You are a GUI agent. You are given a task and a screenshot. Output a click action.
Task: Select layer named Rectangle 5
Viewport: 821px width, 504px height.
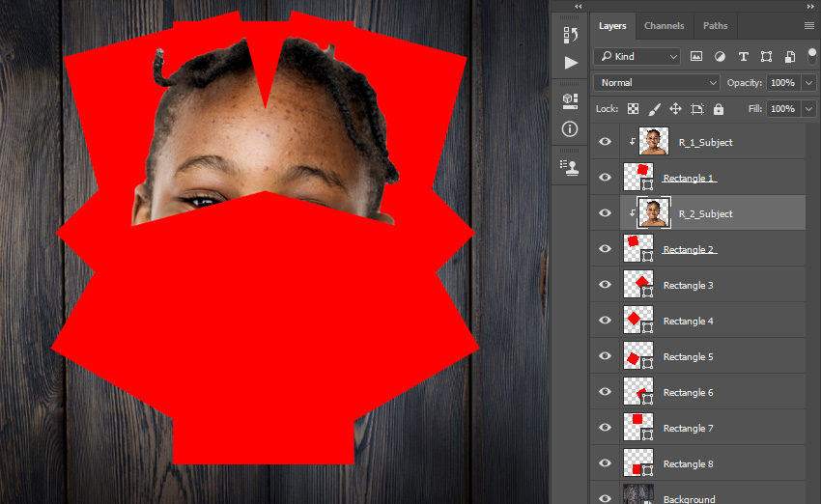coord(688,356)
